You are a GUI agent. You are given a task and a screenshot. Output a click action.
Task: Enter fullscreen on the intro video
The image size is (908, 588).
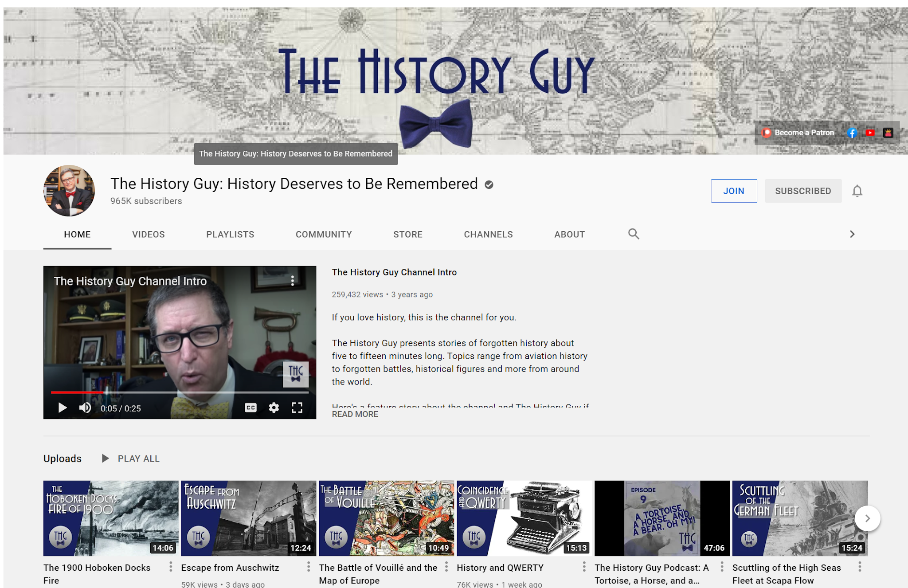point(297,408)
